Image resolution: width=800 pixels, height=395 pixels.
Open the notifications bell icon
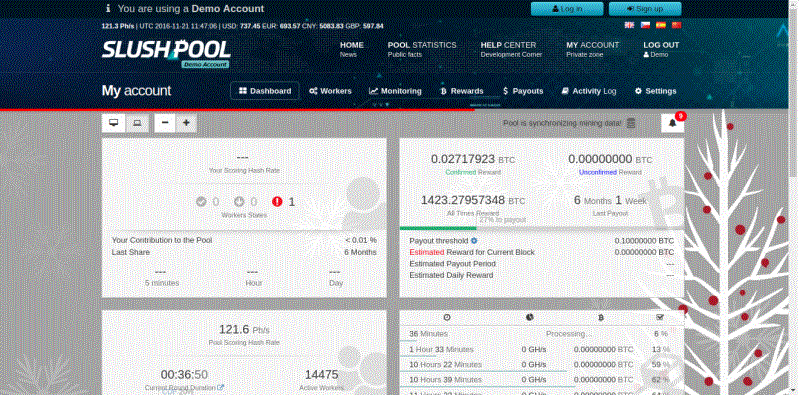[672, 123]
